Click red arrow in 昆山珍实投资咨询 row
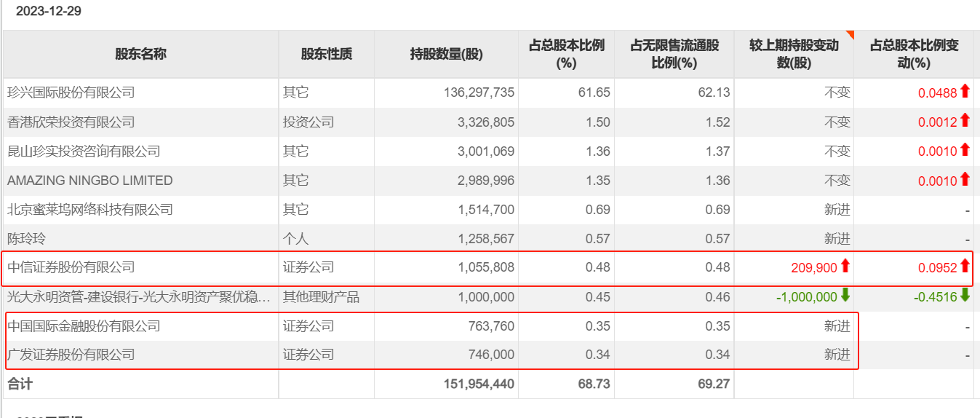Viewport: 980px width, 418px height. pos(965,149)
